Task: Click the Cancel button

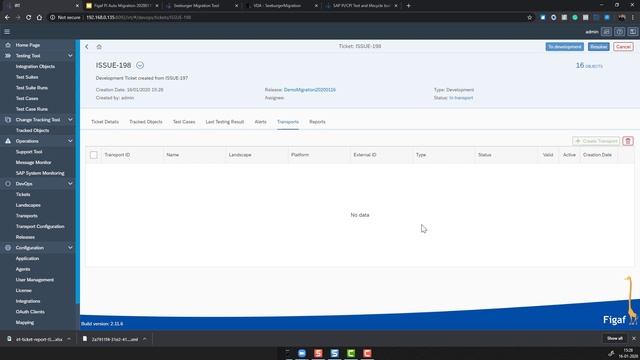Action: coord(623,47)
